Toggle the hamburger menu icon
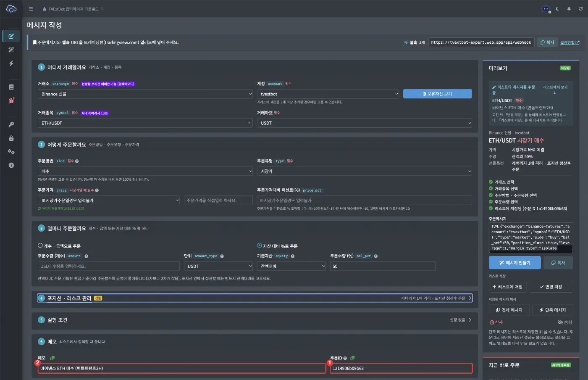 31,9
